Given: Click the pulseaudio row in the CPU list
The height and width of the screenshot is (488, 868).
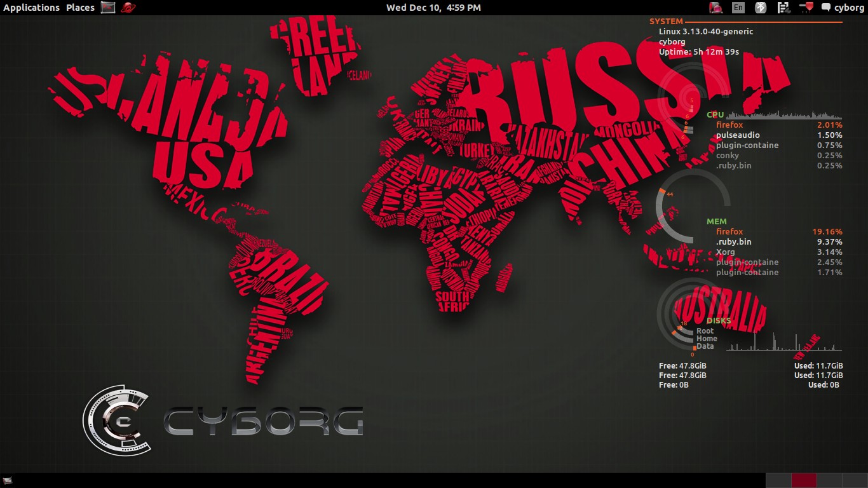Looking at the screenshot, I should click(x=779, y=135).
